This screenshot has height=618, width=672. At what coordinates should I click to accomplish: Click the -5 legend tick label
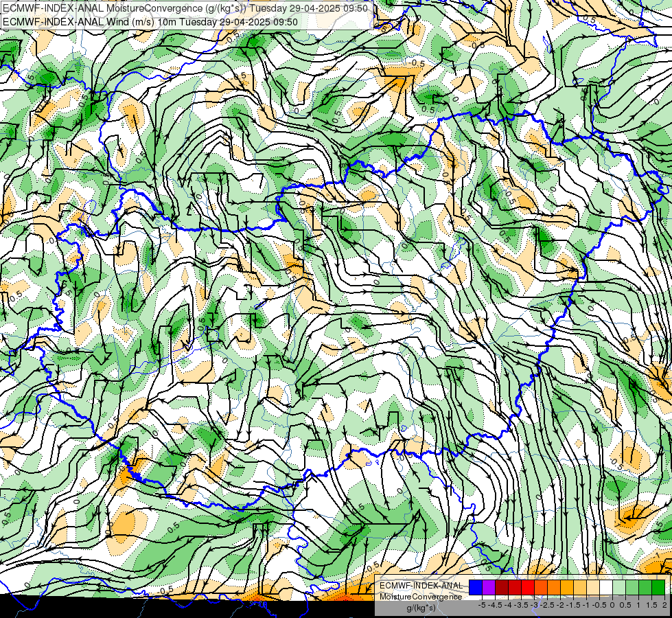[482, 605]
